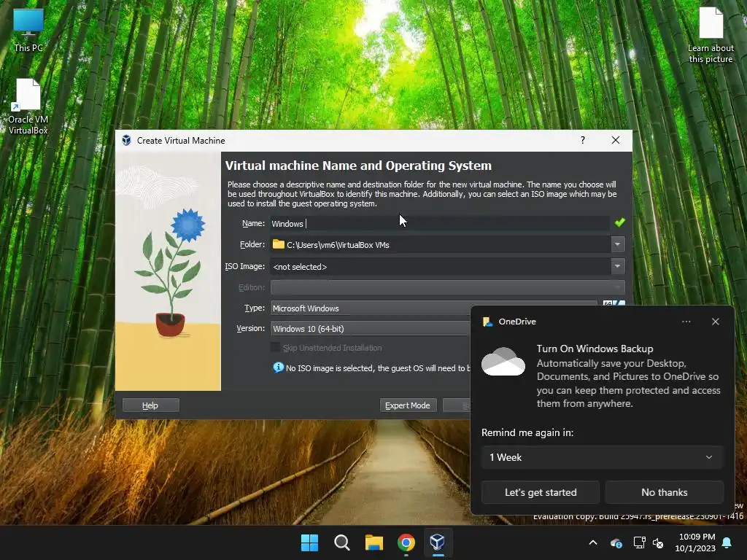Open Oracle VM VirtualBox desktop shortcut
The height and width of the screenshot is (560, 747).
coord(28,106)
